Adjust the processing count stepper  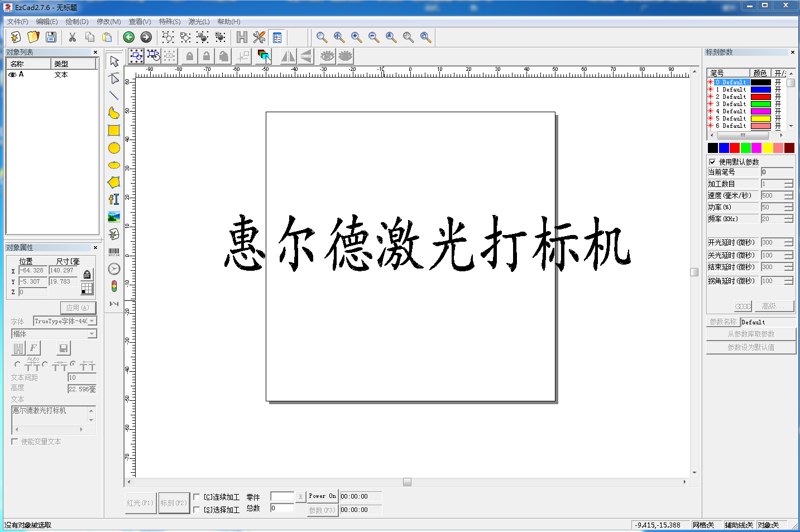[x=788, y=184]
